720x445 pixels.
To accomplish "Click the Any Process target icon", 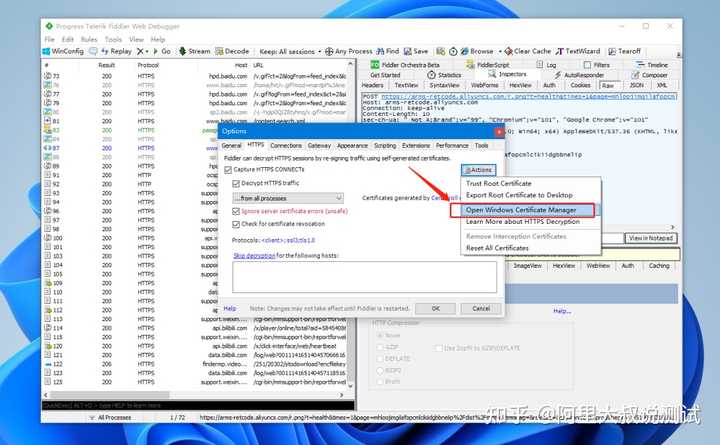I will [x=329, y=51].
